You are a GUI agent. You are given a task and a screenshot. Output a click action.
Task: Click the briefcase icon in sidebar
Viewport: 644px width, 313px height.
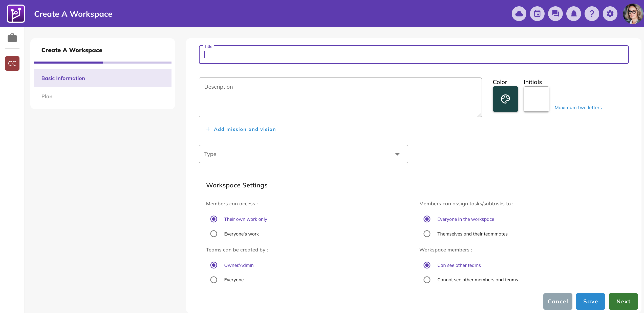pos(12,38)
